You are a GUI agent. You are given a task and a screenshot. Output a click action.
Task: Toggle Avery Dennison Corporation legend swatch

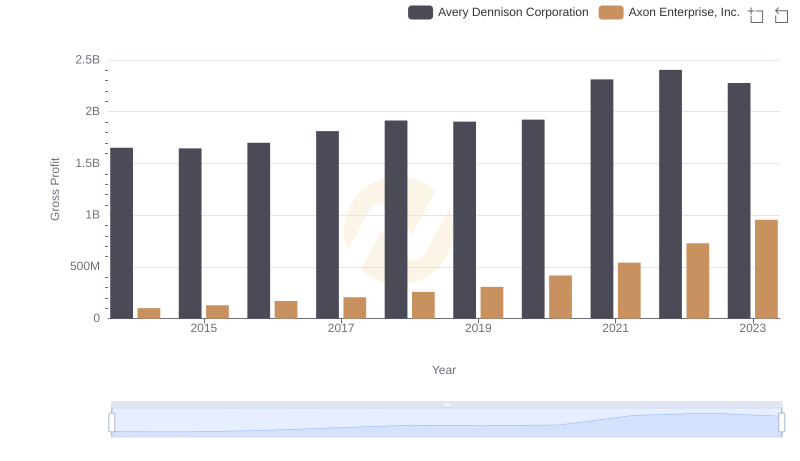(x=420, y=13)
